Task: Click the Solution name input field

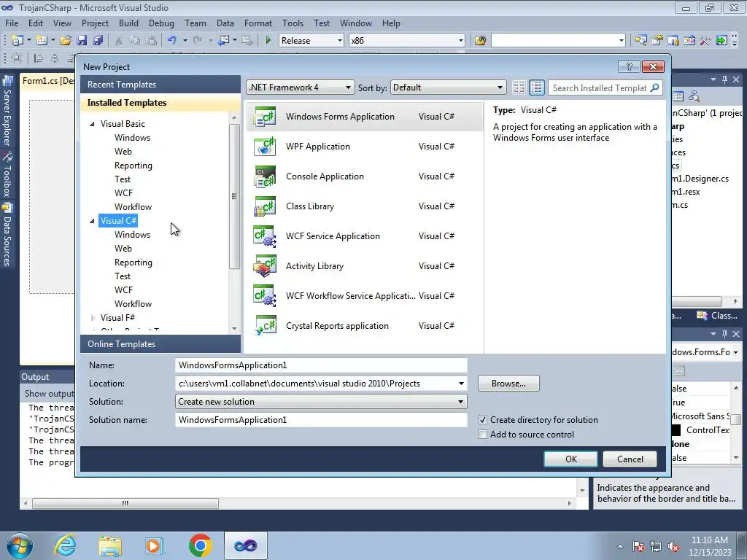Action: [x=321, y=419]
